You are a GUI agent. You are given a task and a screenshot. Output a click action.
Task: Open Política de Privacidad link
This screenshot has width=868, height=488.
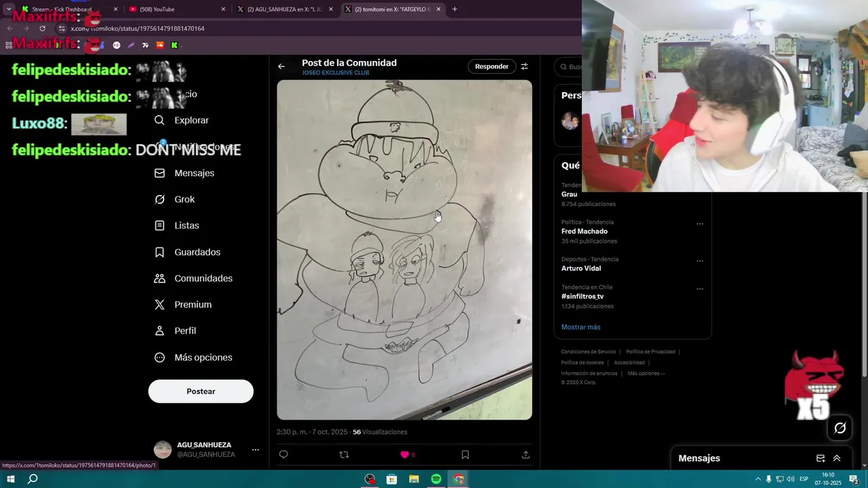[x=650, y=352]
